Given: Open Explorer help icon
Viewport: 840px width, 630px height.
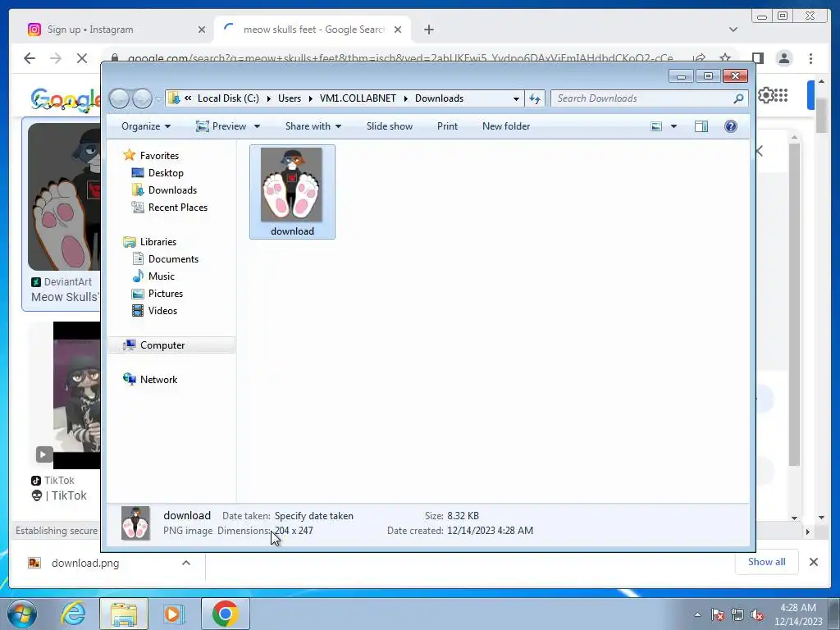Looking at the screenshot, I should (731, 126).
